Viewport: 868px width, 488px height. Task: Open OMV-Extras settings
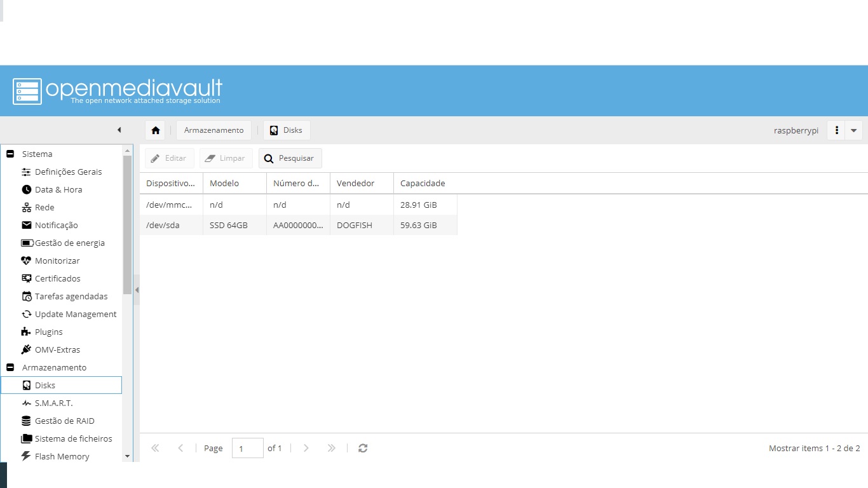click(x=57, y=349)
